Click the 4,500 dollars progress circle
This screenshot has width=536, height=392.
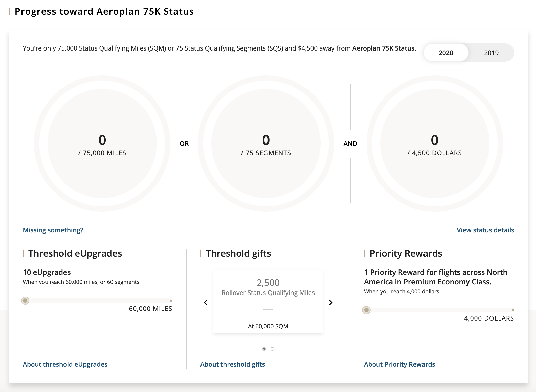435,143
